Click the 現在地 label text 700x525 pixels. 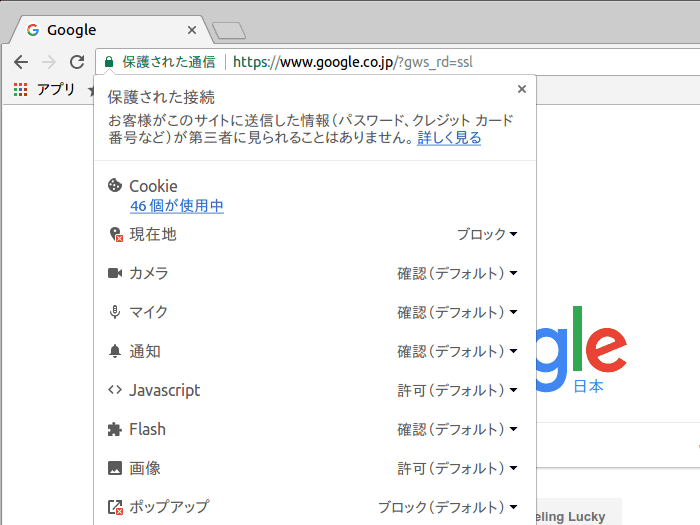coord(153,234)
